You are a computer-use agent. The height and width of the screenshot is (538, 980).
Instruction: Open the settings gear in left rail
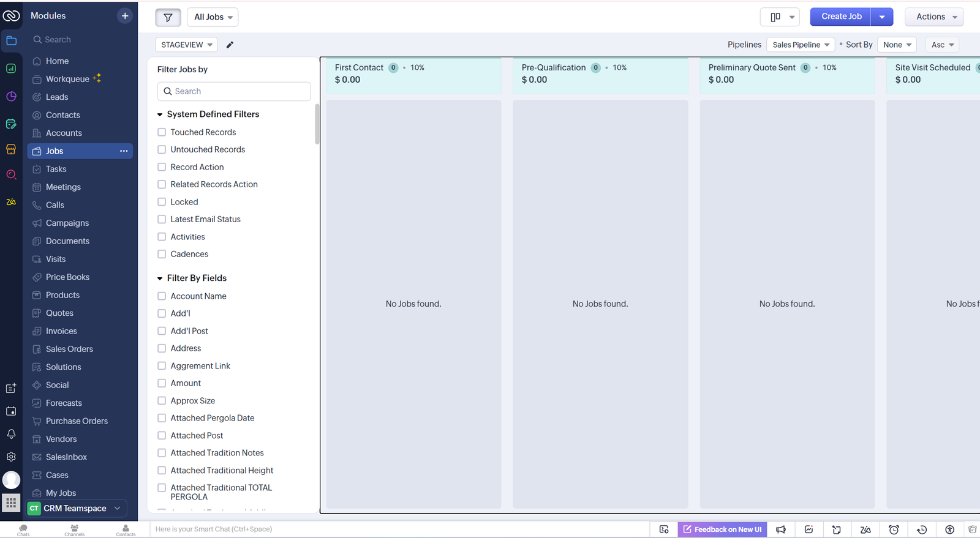[11, 457]
